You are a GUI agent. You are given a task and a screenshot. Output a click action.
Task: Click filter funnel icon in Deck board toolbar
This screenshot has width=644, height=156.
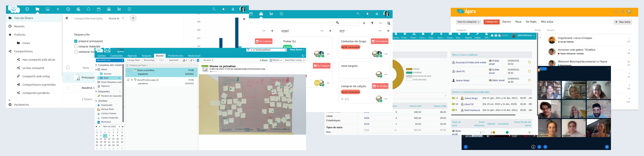click(x=372, y=23)
